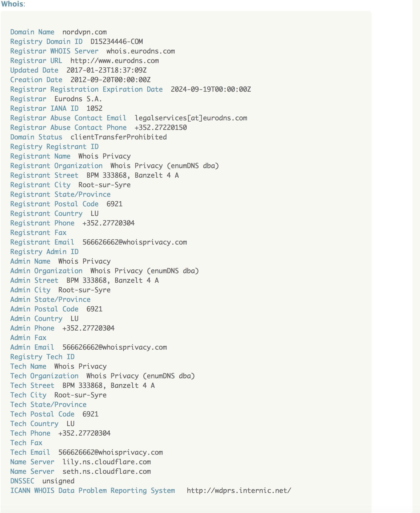Click the nordvpn.com domain name value
Viewport: 420px width, 513px height.
(84, 32)
